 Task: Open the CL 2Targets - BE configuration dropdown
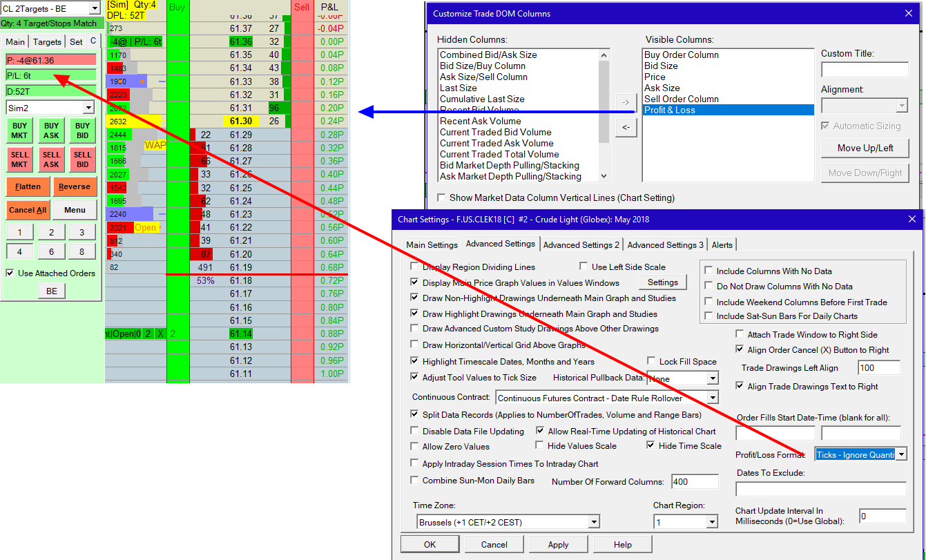coord(95,8)
